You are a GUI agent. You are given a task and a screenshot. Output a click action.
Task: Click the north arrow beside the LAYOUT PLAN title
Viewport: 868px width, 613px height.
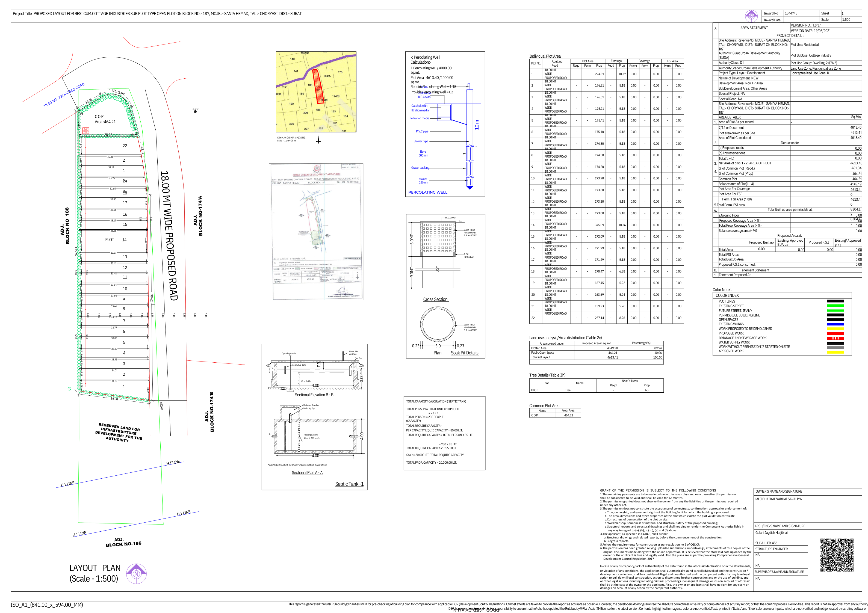(136, 573)
